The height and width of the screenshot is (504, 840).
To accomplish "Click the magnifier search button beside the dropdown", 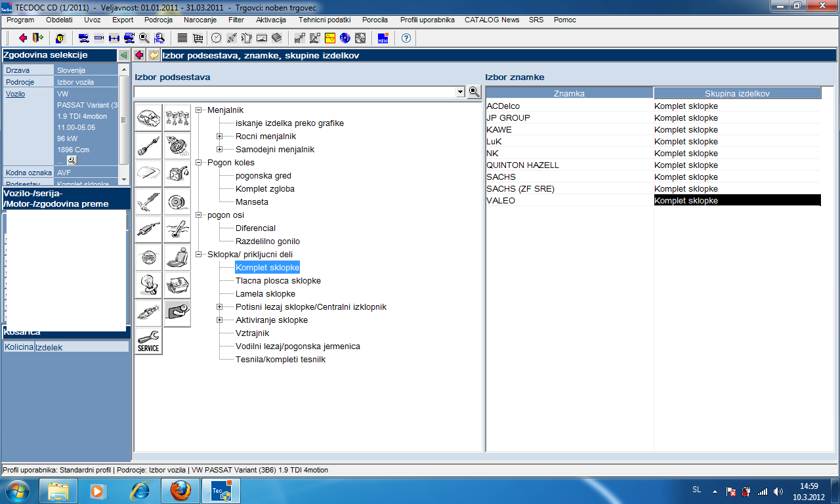I will [x=474, y=92].
